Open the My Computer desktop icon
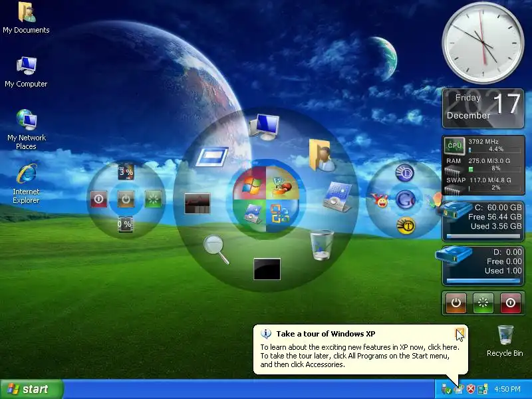Viewport: 532px width, 399px height. 26,72
